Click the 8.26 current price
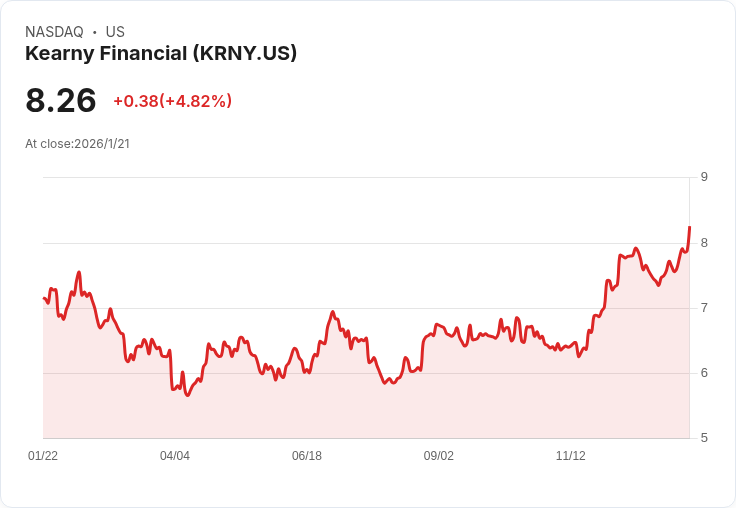The width and height of the screenshot is (736, 508). click(x=61, y=101)
